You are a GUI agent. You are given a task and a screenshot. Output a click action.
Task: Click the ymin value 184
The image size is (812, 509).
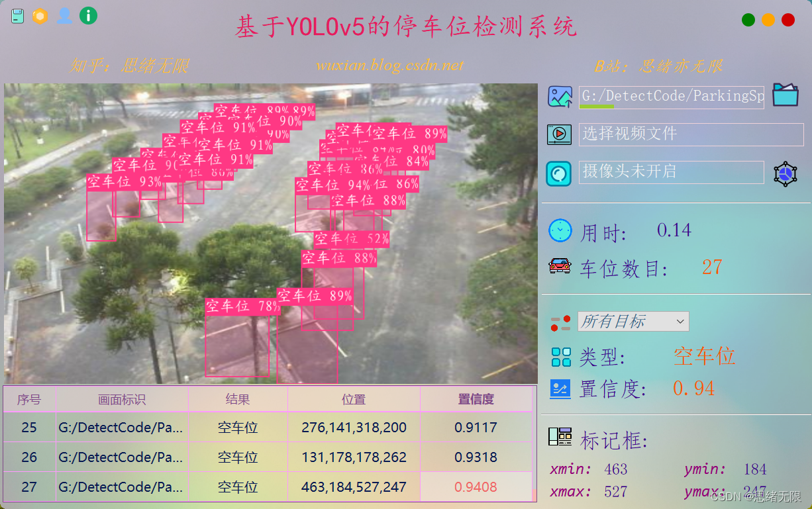coord(755,469)
